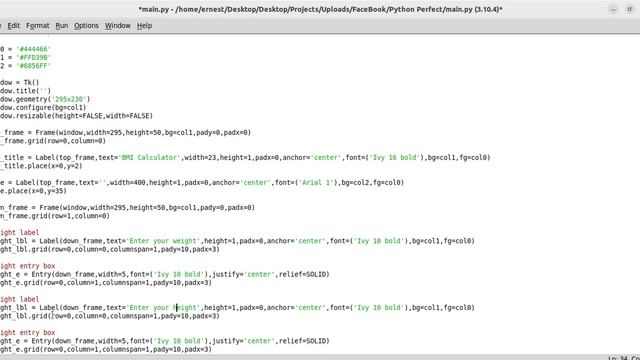Open the Window menu
The height and width of the screenshot is (360, 640).
pyautogui.click(x=118, y=26)
